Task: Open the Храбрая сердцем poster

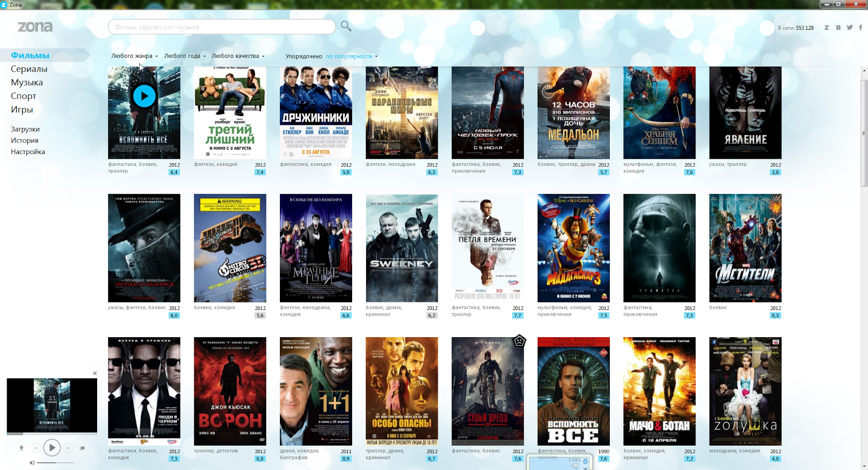Action: [659, 113]
